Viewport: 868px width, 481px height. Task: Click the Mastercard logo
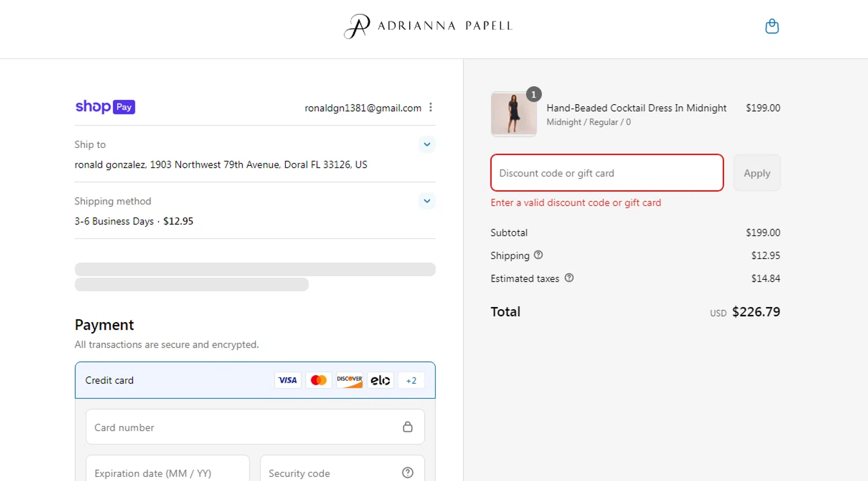click(319, 380)
